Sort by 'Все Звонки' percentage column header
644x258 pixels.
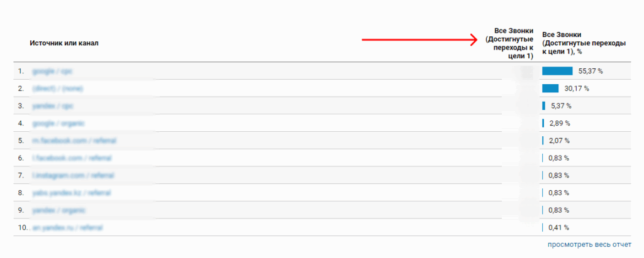584,43
